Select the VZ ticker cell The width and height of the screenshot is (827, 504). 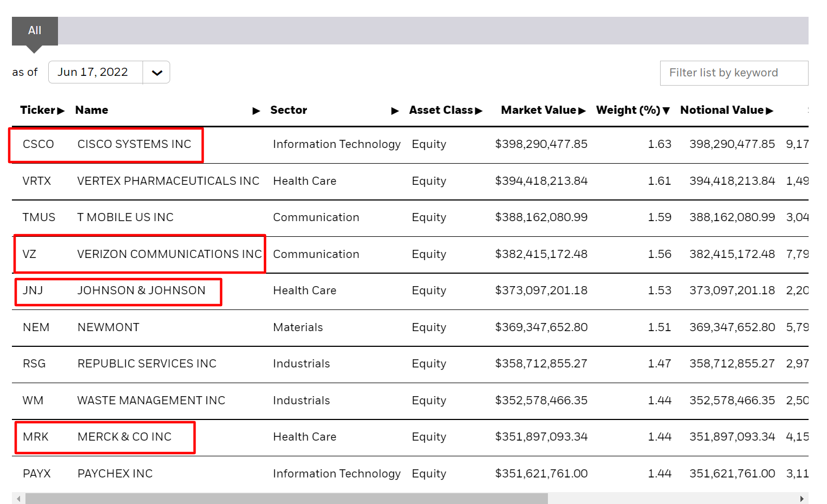[x=29, y=254]
